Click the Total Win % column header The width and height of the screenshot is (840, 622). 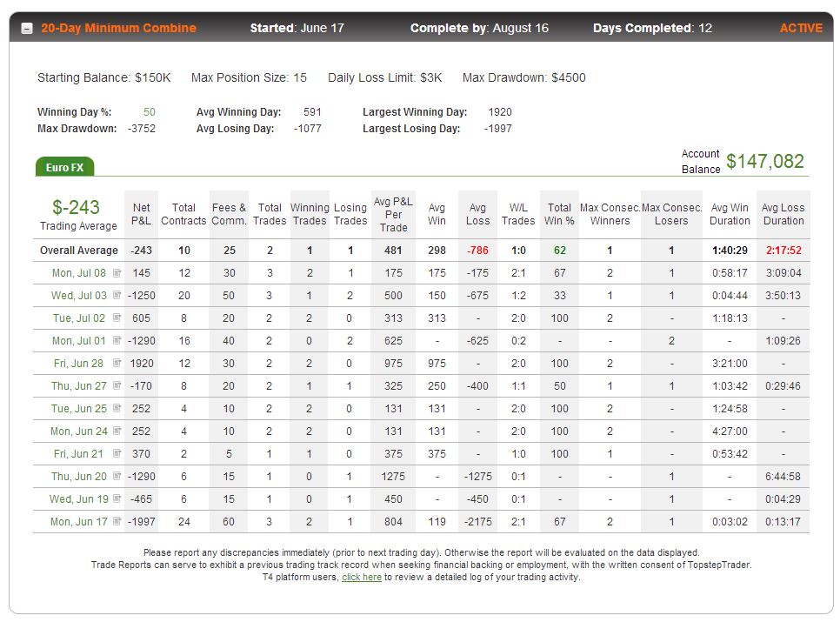[x=559, y=214]
